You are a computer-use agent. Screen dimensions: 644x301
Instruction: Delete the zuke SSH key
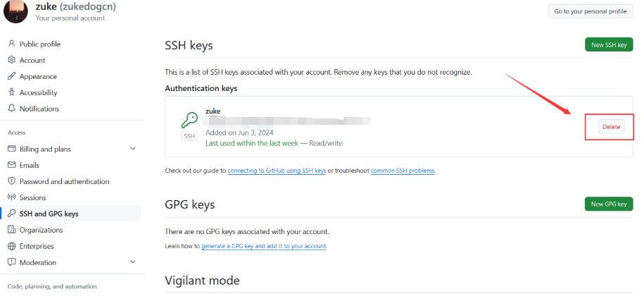point(610,127)
